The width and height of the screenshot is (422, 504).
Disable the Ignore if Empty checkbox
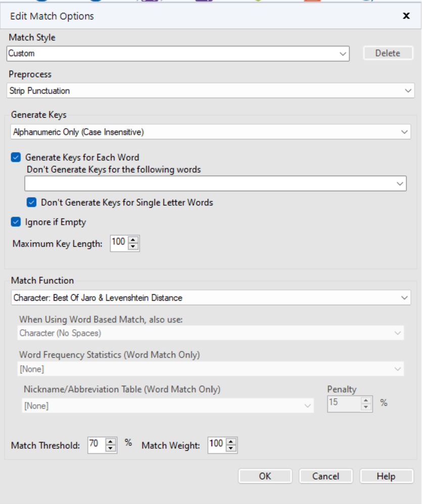[16, 222]
